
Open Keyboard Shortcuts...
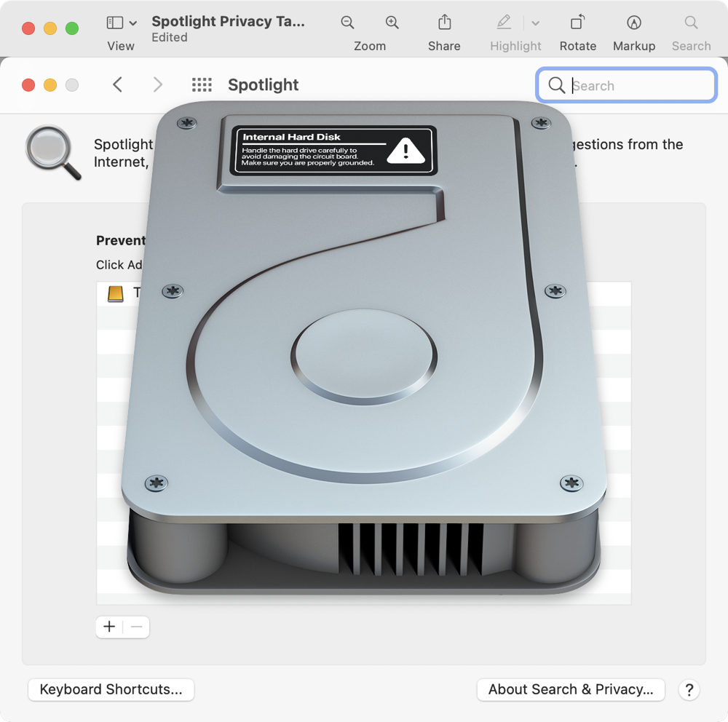coord(111,689)
